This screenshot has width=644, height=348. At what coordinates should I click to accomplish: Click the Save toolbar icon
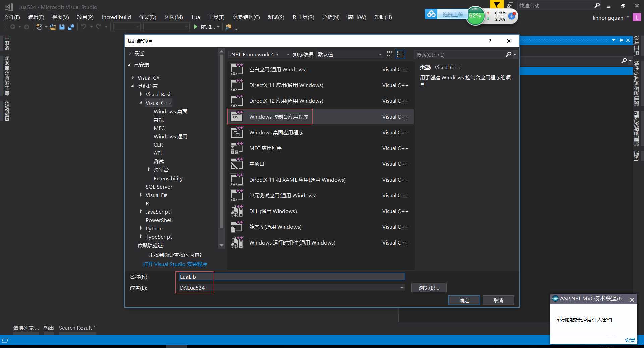coord(62,27)
